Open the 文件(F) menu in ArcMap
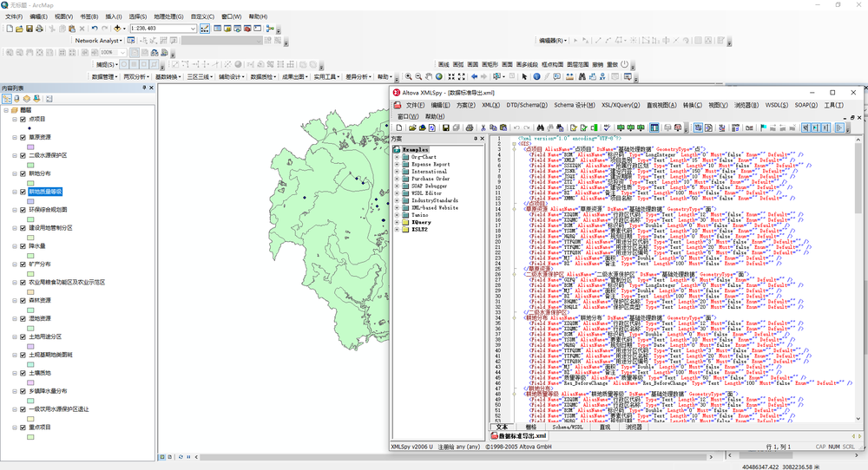This screenshot has height=470, width=868. 14,16
